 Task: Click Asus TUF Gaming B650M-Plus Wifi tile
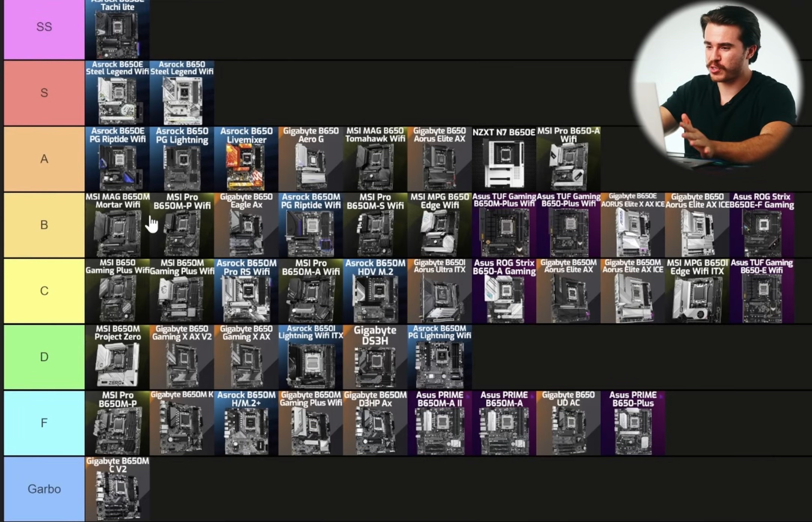point(504,225)
